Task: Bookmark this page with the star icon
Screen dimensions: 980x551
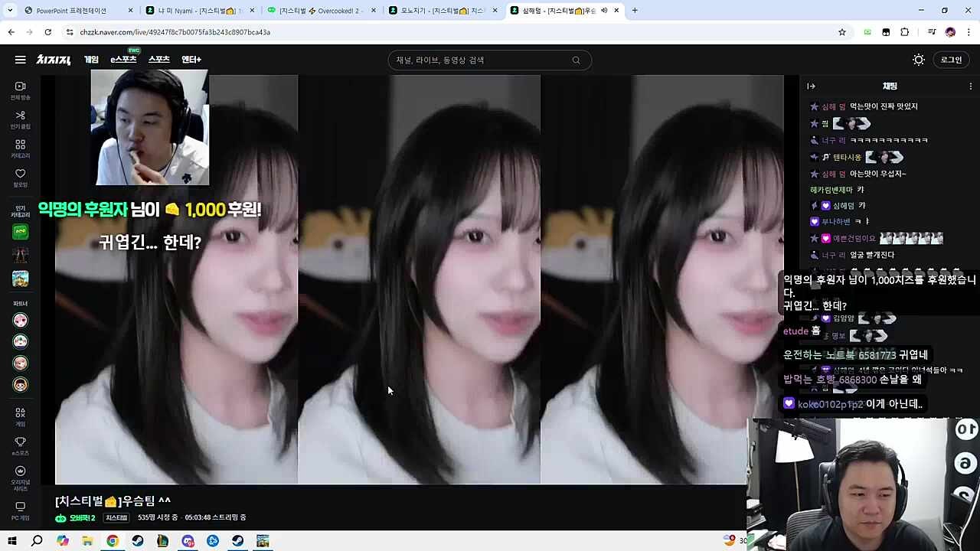Action: click(842, 32)
